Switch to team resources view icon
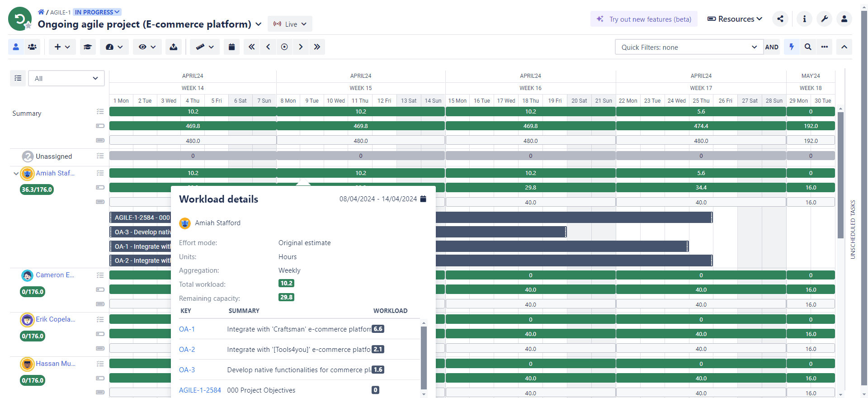Viewport: 868px width, 398px height. click(x=32, y=47)
